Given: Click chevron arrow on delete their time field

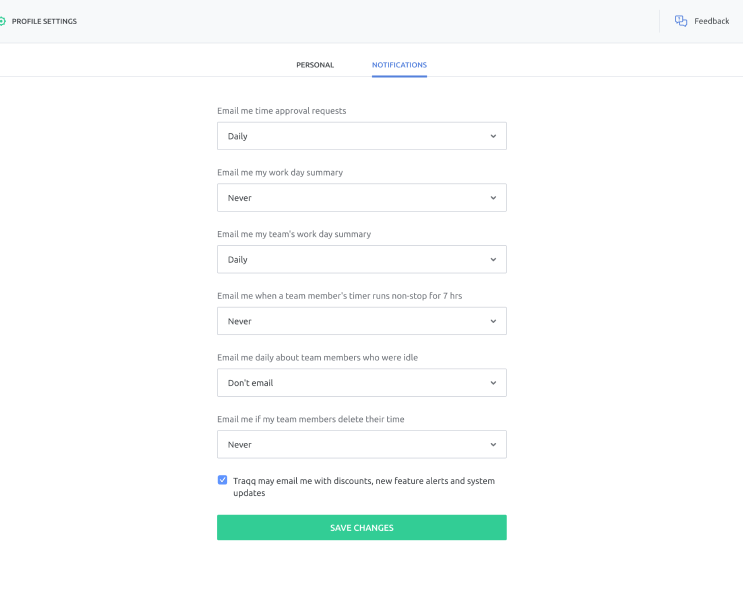Looking at the screenshot, I should point(493,444).
